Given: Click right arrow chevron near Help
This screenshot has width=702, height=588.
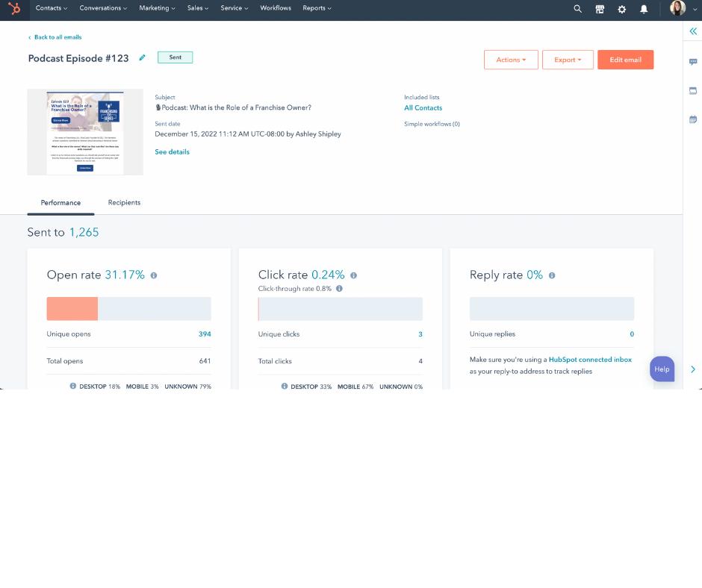Looking at the screenshot, I should [x=693, y=369].
